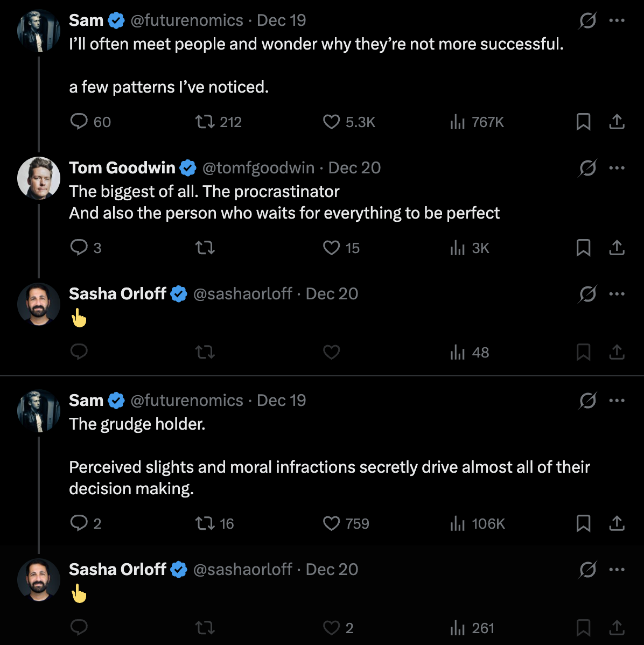The height and width of the screenshot is (645, 644).
Task: Open more options on the grudge holder tweet
Action: pyautogui.click(x=617, y=401)
